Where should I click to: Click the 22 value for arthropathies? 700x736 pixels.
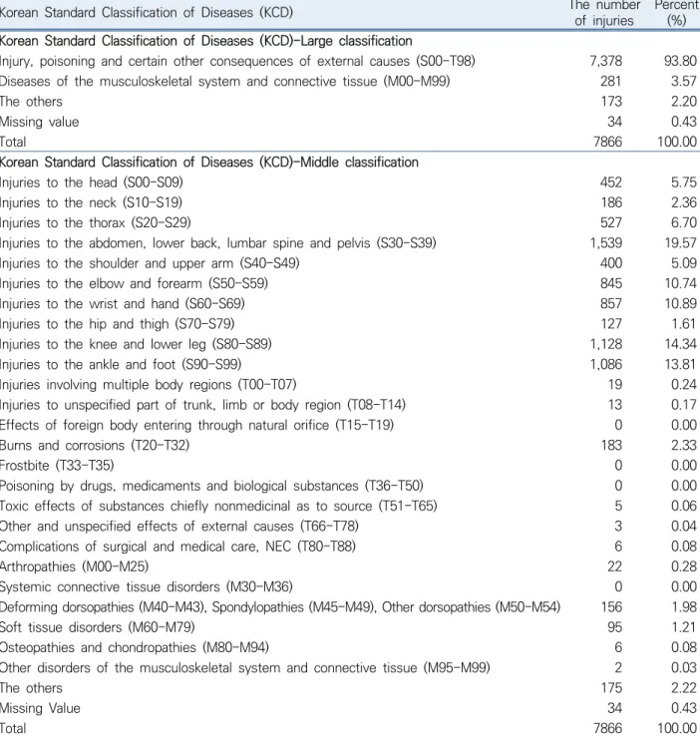(x=614, y=565)
